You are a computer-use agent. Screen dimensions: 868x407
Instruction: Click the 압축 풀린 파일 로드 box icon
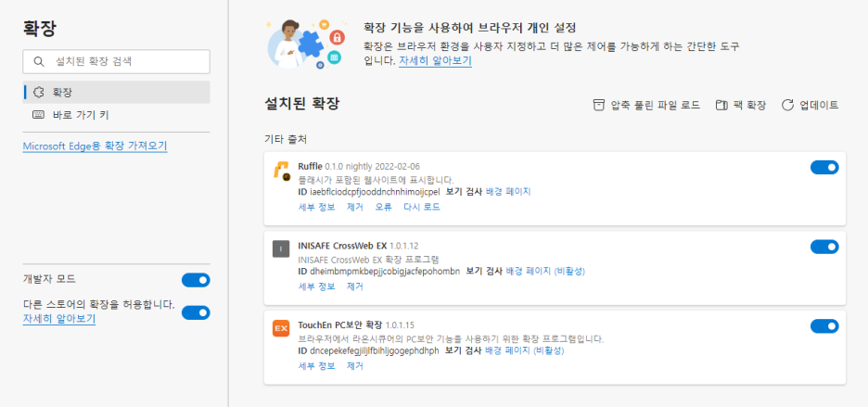point(598,105)
